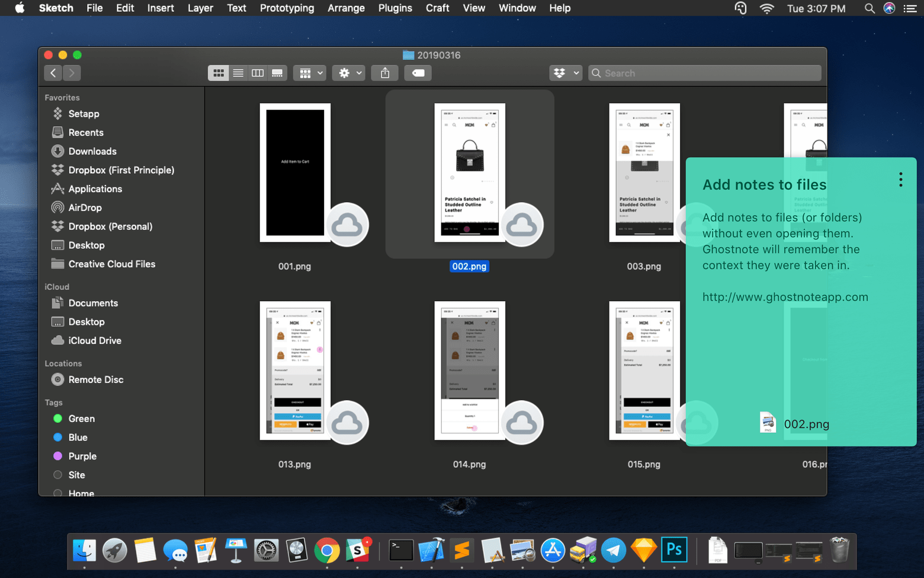Open AirDrop in the sidebar
The width and height of the screenshot is (924, 578).
pos(85,207)
